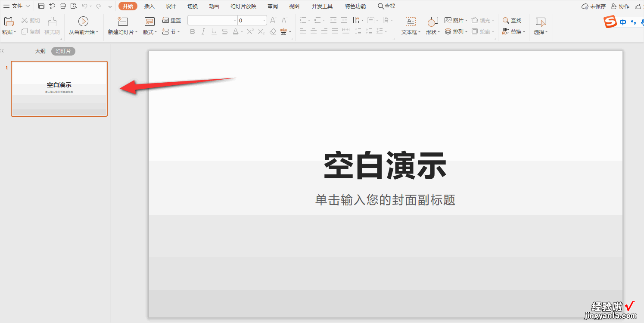Toggle Underline formatting

coord(214,31)
